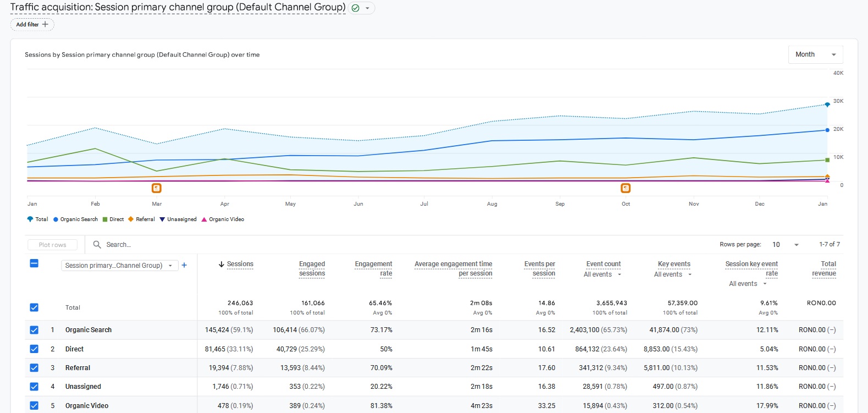Uncheck the Organic Search row checkbox

click(34, 330)
